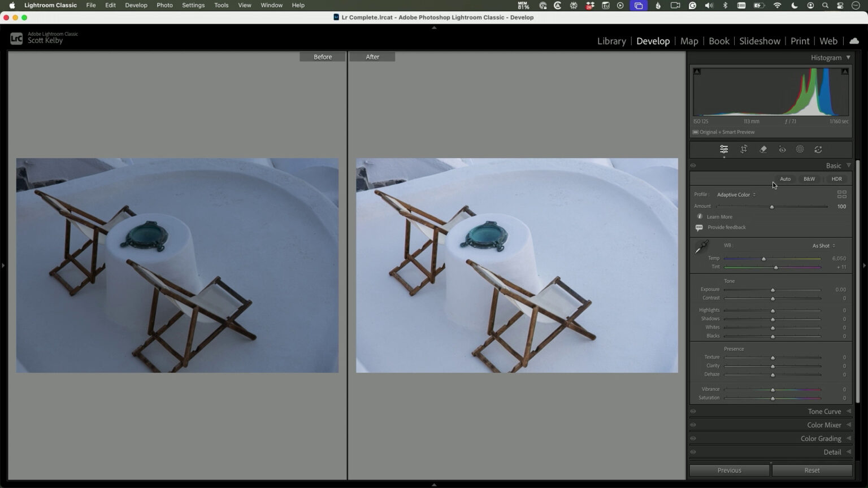Screen dimensions: 868x488
Task: Select the Edit adjustments sliders icon
Action: pyautogui.click(x=724, y=149)
